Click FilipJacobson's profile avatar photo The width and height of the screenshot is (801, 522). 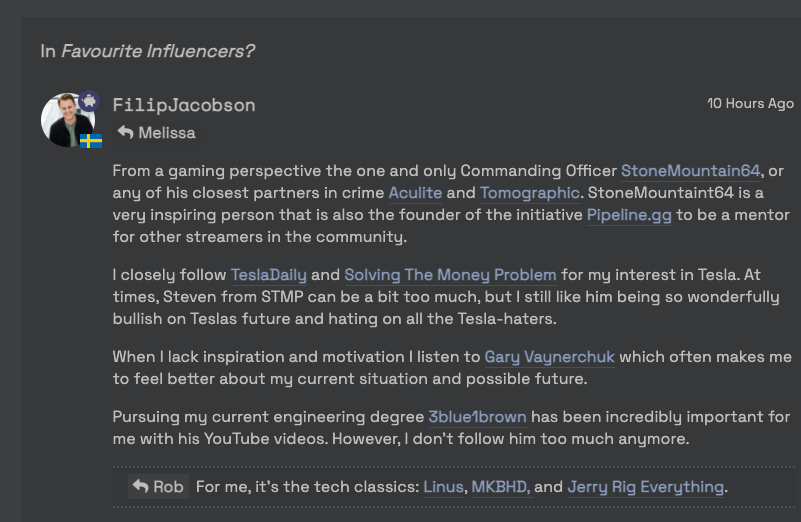(x=66, y=121)
